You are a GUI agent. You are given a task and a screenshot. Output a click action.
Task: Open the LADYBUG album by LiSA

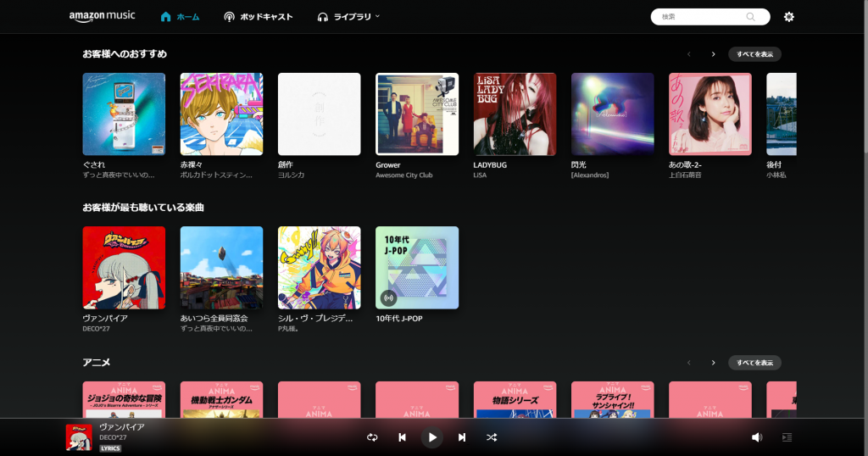coord(515,114)
